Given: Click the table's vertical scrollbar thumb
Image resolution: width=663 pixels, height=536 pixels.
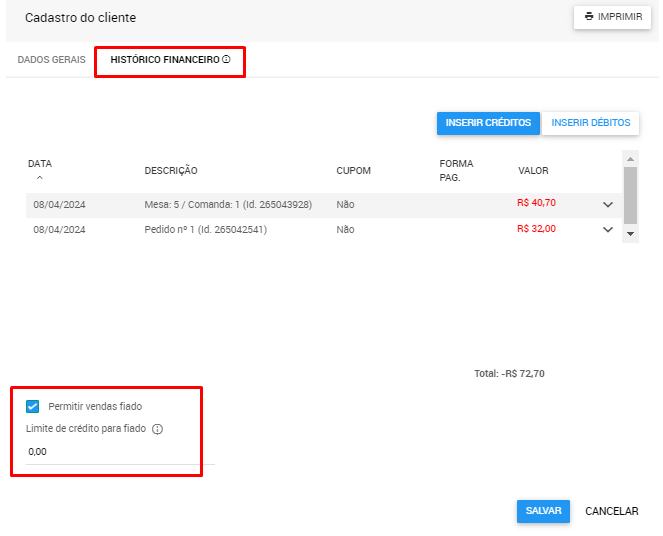Looking at the screenshot, I should (630, 195).
